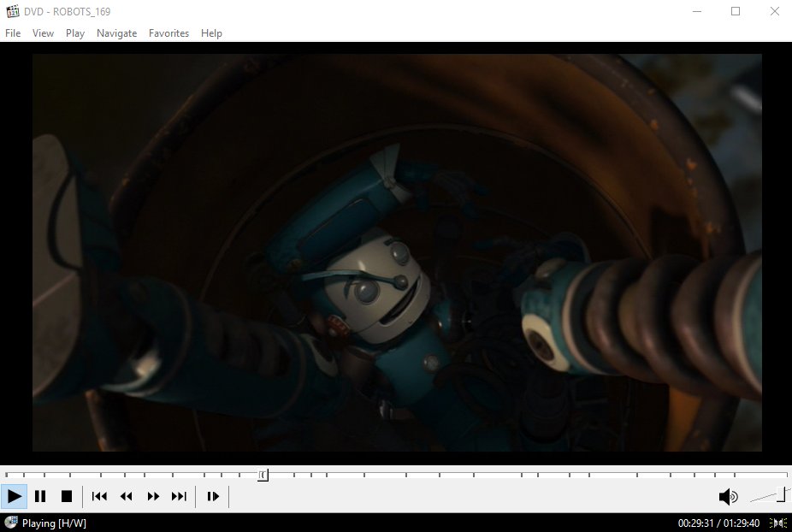This screenshot has width=792, height=532.
Task: Open the Favorites menu
Action: 168,33
